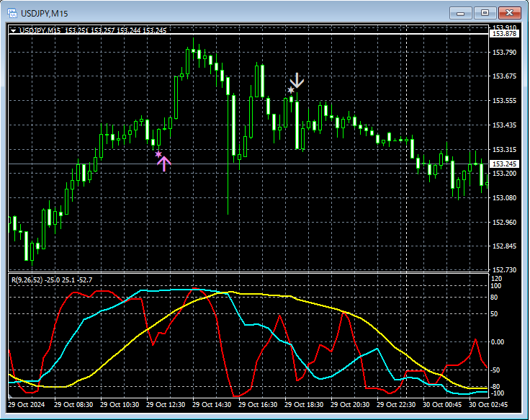This screenshot has width=530, height=420.
Task: Click the indicator scale value 0.00
Action: [499, 341]
